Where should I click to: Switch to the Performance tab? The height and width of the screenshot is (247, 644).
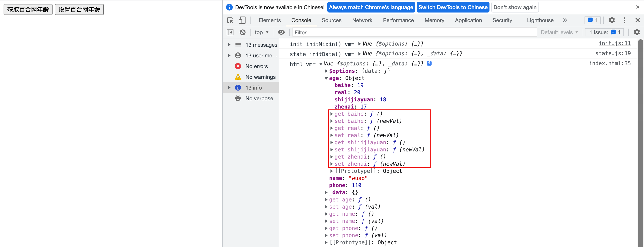click(x=398, y=20)
